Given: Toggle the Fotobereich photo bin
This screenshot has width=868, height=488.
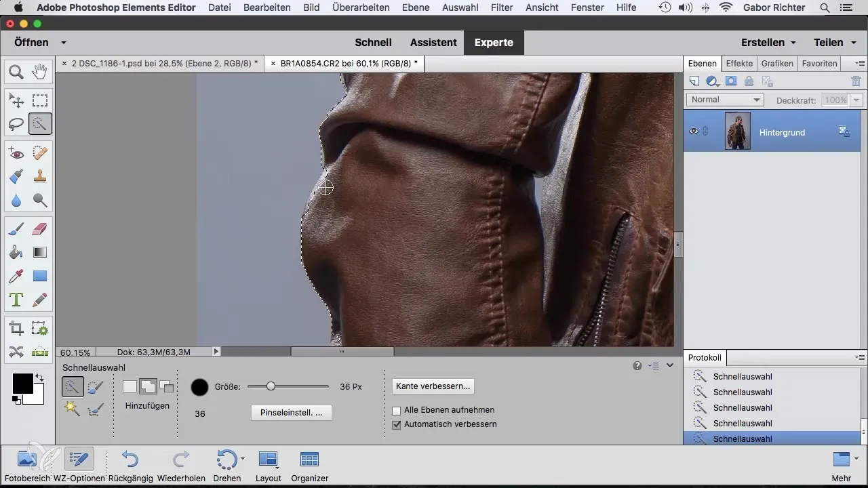Looking at the screenshot, I should 27,464.
